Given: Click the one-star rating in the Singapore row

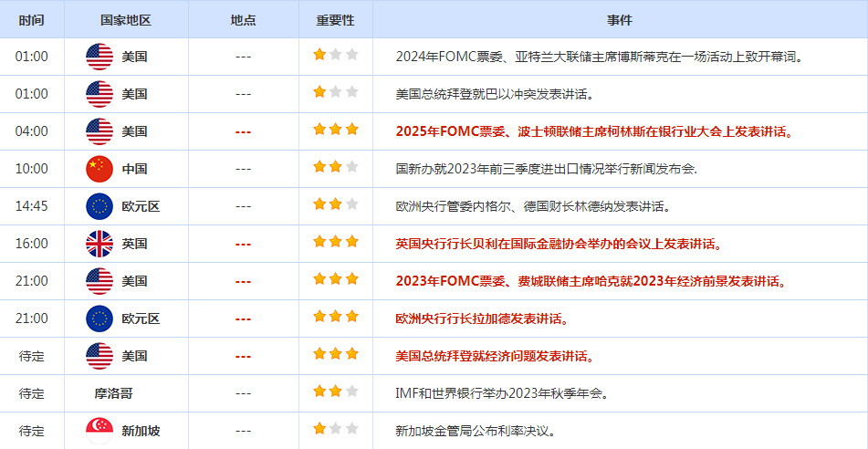Looking at the screenshot, I should point(336,429).
